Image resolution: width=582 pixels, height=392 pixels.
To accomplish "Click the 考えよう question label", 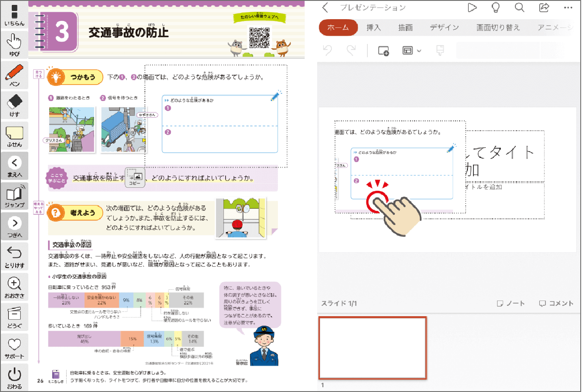I will (x=75, y=213).
